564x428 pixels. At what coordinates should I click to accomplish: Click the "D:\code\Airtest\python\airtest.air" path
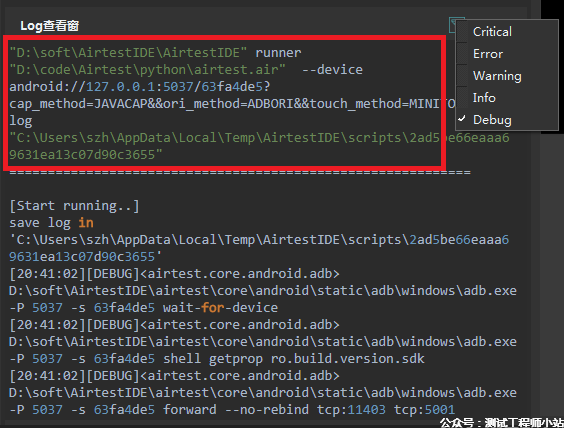tap(147, 69)
